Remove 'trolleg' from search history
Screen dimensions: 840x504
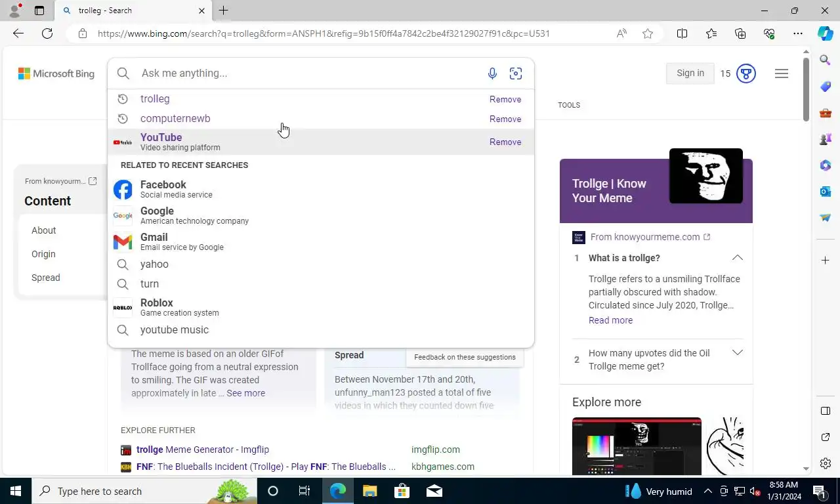pyautogui.click(x=505, y=100)
